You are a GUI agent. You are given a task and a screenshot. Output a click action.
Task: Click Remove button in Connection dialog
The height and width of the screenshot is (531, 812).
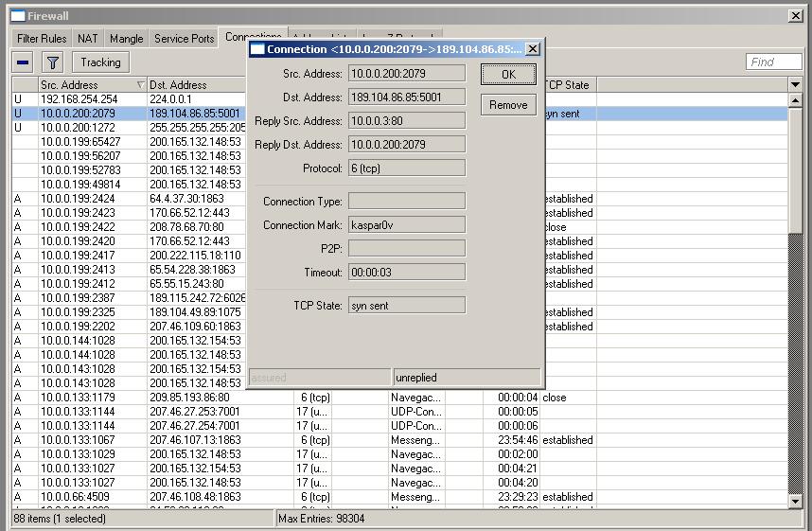(508, 104)
